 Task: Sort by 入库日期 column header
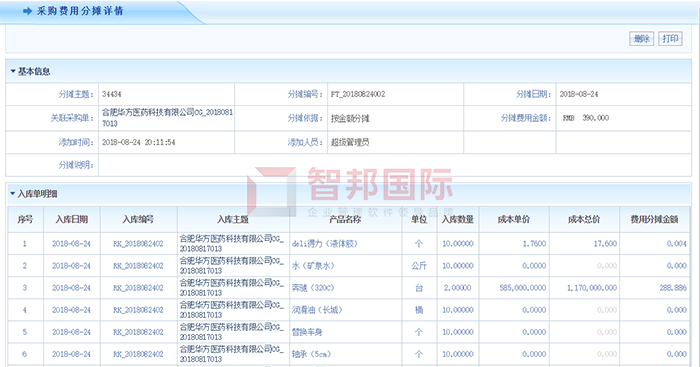72,219
